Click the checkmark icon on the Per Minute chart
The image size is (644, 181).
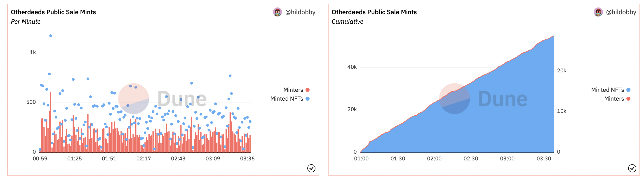coord(311,168)
